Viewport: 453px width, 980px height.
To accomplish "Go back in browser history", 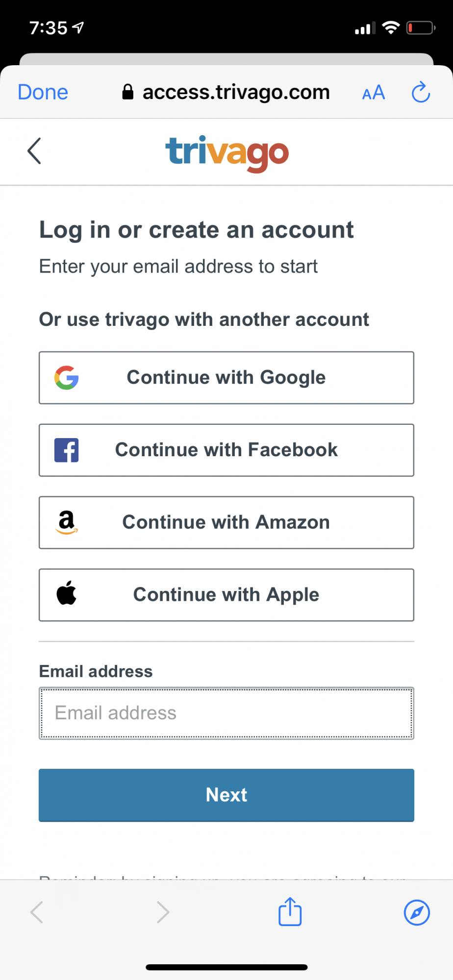I will 37,912.
